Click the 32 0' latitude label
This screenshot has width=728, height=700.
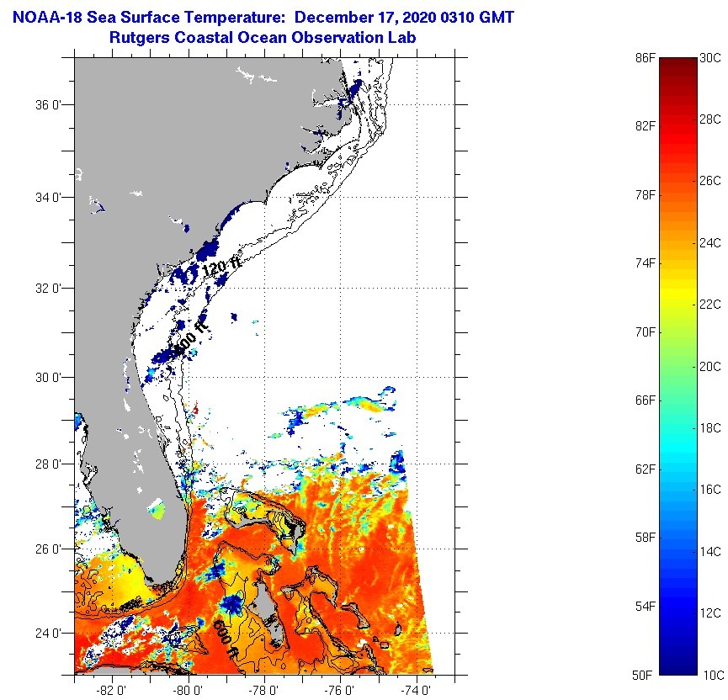click(48, 289)
